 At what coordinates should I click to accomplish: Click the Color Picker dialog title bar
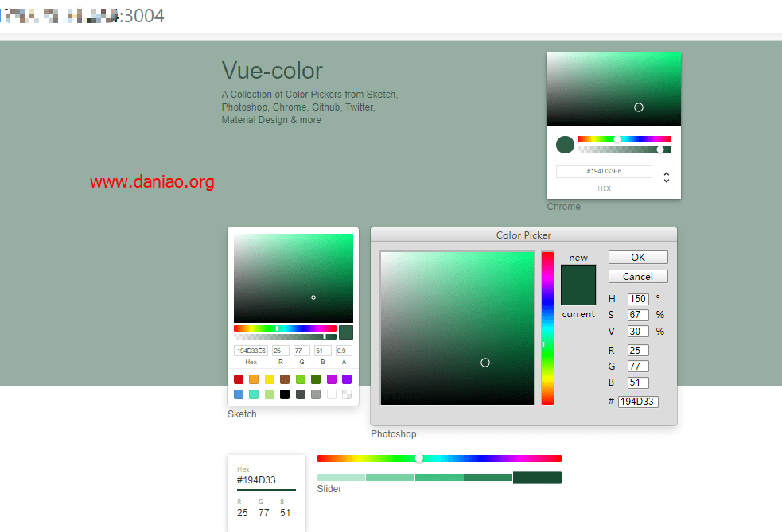(x=523, y=235)
